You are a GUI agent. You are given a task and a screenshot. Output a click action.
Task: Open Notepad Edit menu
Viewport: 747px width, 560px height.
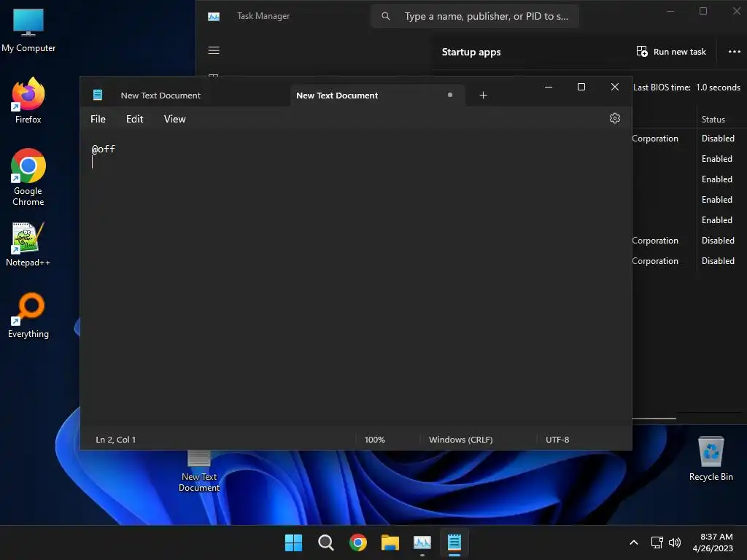(x=135, y=119)
